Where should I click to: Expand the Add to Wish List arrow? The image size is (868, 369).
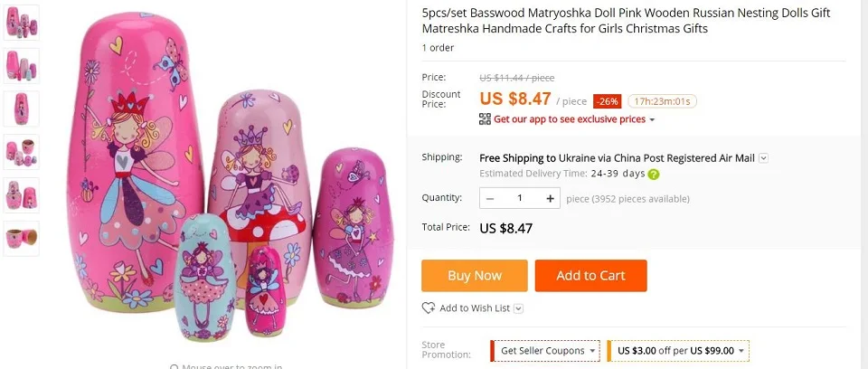[x=518, y=308]
